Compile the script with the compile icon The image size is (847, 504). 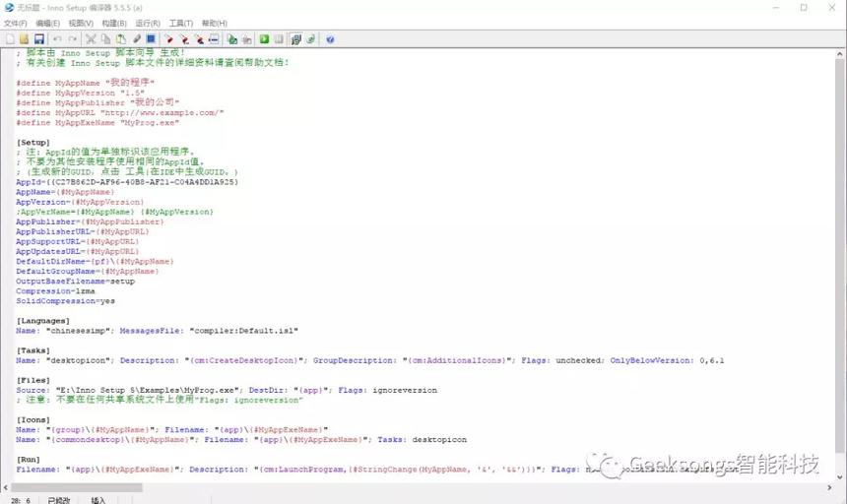pos(232,38)
